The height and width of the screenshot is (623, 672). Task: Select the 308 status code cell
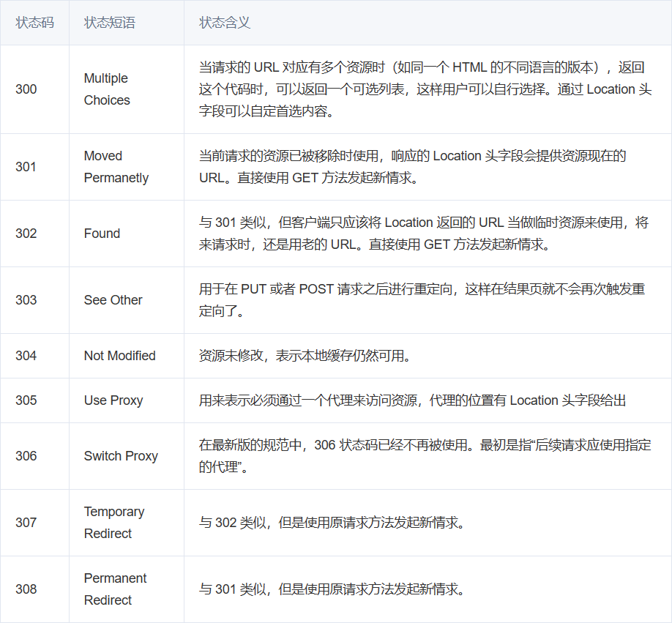26,589
